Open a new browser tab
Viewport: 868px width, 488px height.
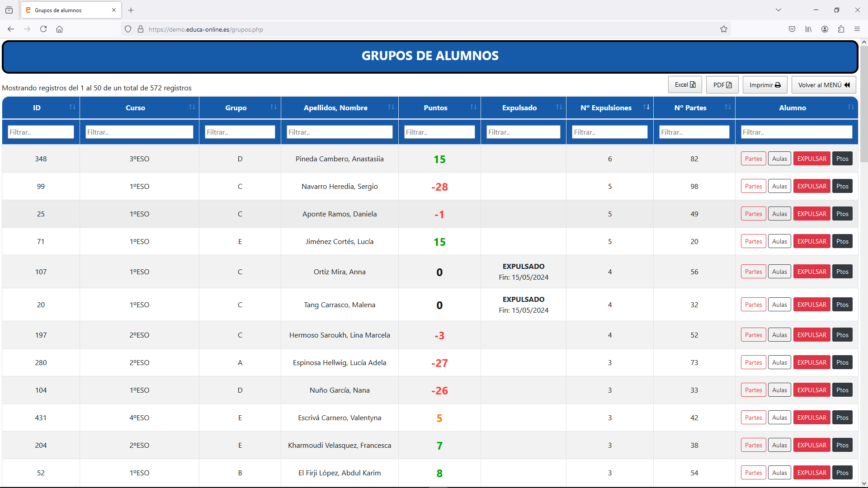tap(131, 10)
